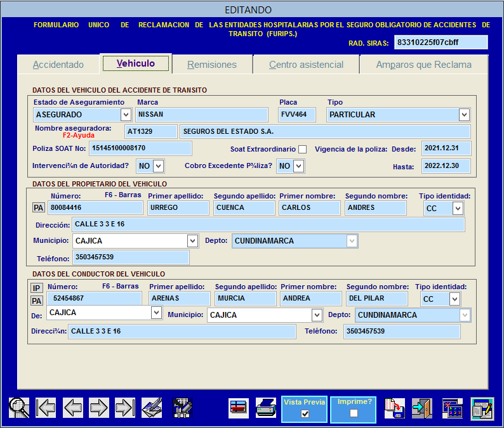Click driver's Segundo apellido field MURCIA

point(246,299)
